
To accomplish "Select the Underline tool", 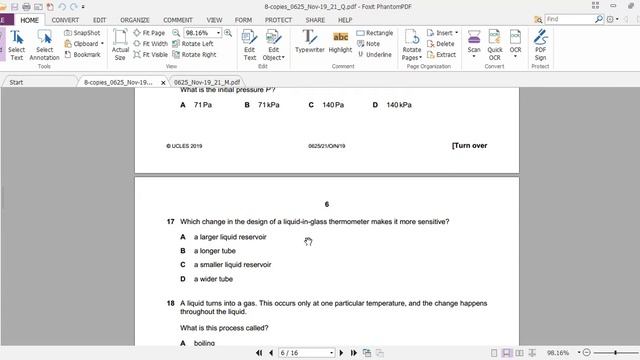I will 374,54.
